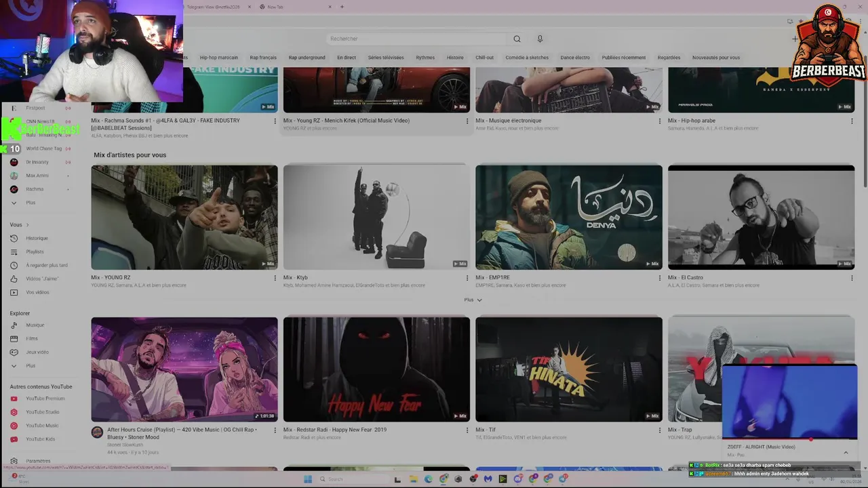Screen dimensions: 868x488
Task: Switch to the Telegram browser tab
Action: coord(212,7)
